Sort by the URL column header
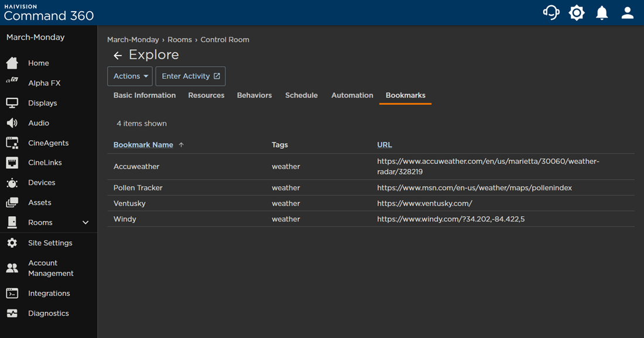Image resolution: width=644 pixels, height=338 pixels. pyautogui.click(x=385, y=145)
